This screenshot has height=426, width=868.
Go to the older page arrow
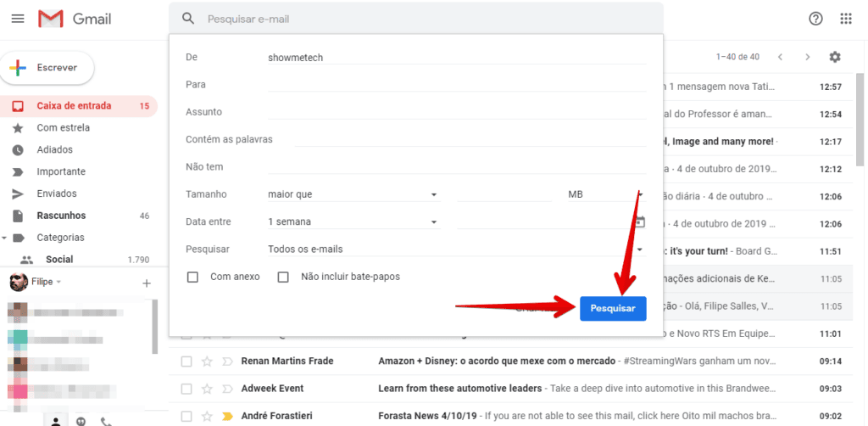(x=808, y=57)
